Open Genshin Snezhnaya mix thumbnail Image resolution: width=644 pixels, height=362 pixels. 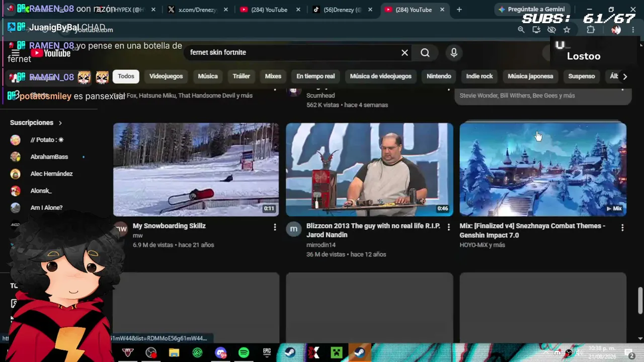(x=543, y=169)
